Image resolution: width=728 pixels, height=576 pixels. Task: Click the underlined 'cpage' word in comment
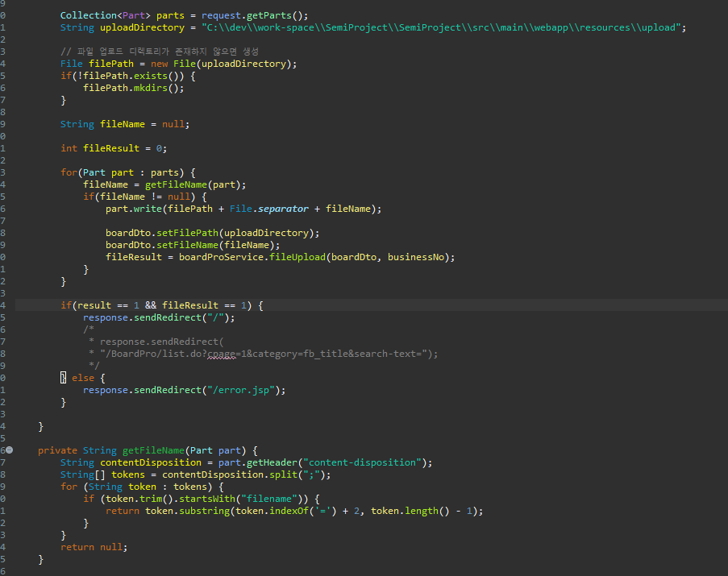click(222, 354)
